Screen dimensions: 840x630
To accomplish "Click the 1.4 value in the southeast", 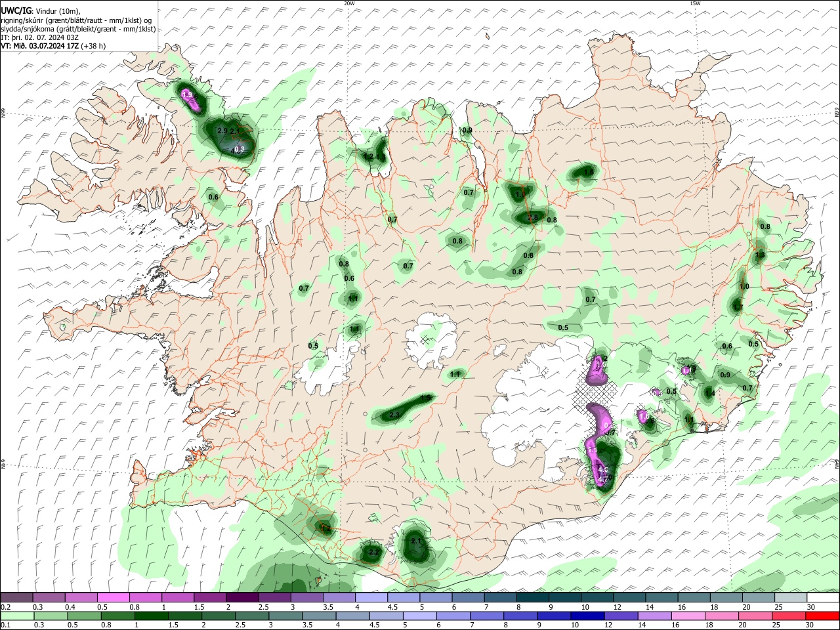I will point(709,393).
